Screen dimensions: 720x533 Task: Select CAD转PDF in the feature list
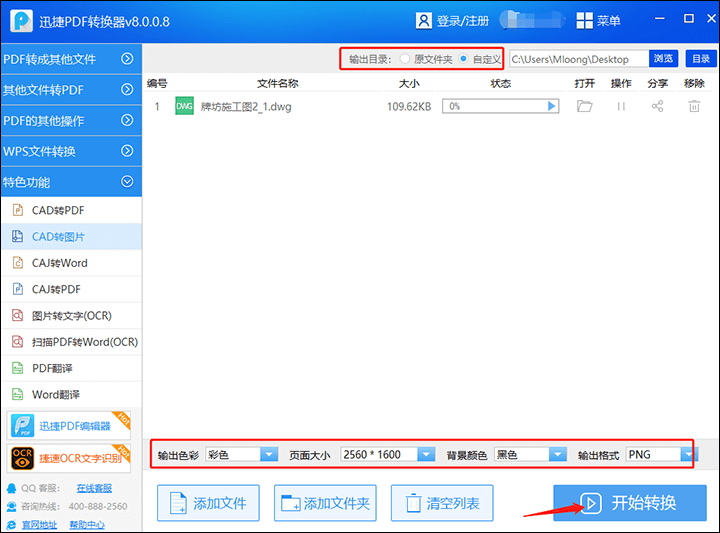coord(71,210)
